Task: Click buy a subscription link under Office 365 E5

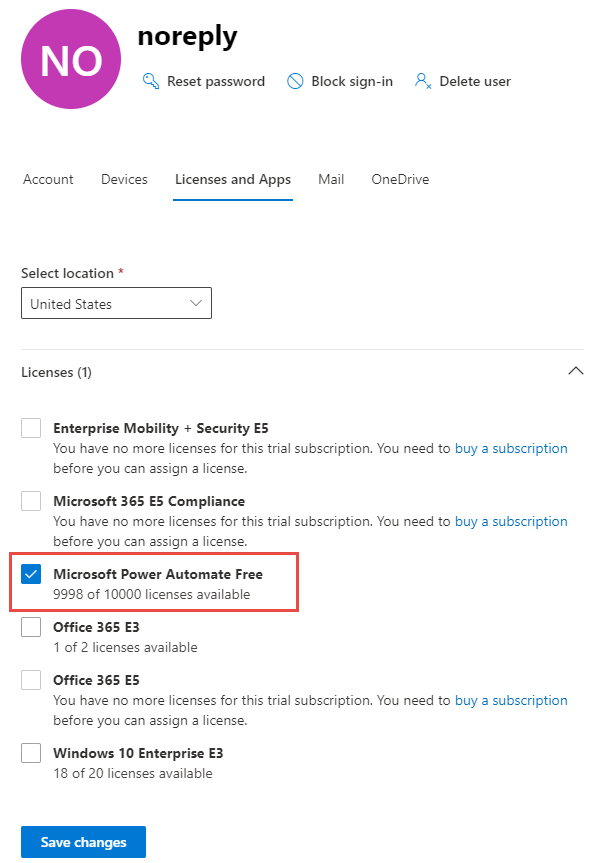Action: (x=511, y=701)
